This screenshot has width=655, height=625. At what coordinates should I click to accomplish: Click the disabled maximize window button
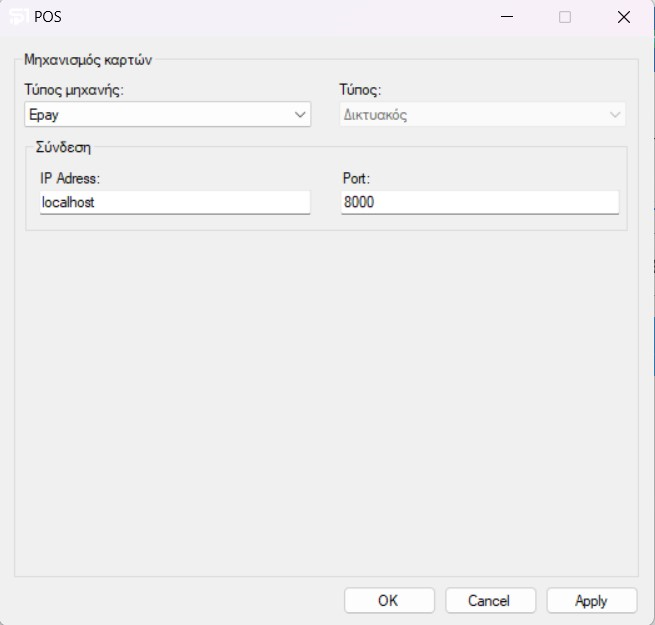pyautogui.click(x=565, y=17)
